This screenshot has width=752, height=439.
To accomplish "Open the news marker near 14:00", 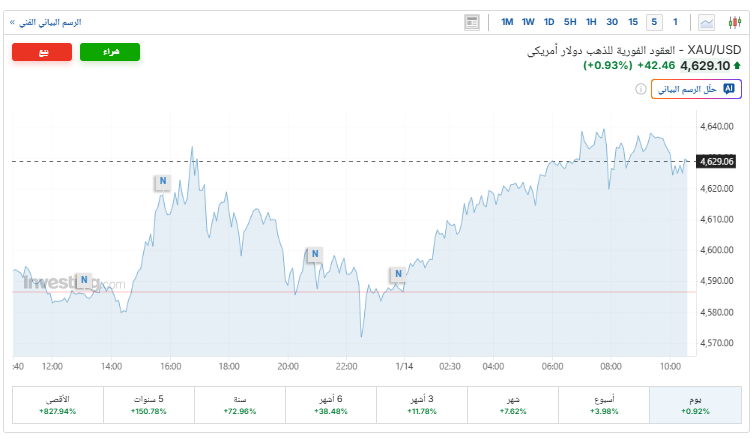I will [x=83, y=280].
